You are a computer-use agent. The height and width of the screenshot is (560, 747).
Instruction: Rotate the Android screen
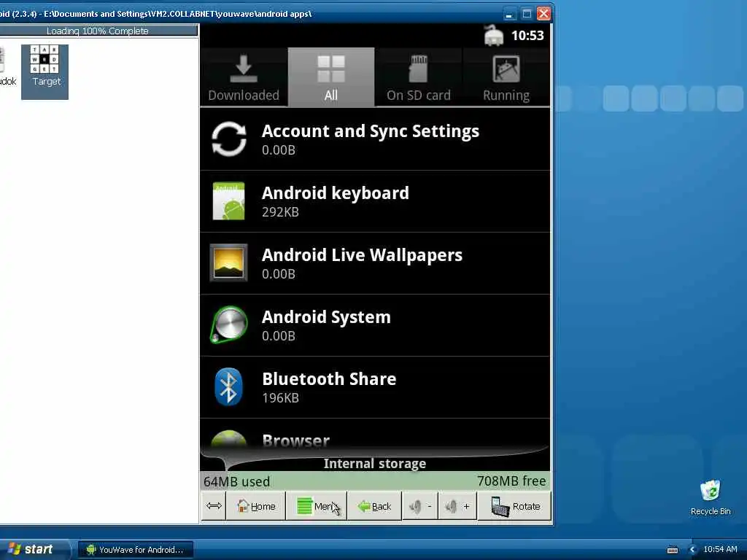tap(514, 506)
